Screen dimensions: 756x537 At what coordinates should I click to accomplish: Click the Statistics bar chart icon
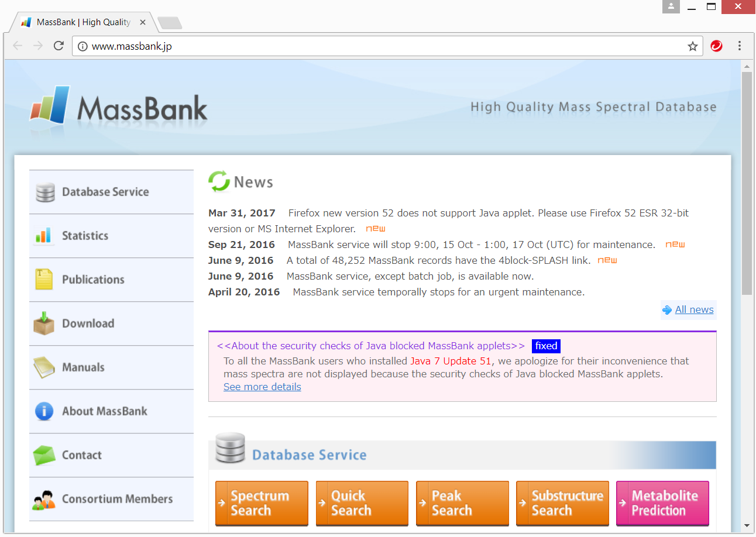point(44,236)
